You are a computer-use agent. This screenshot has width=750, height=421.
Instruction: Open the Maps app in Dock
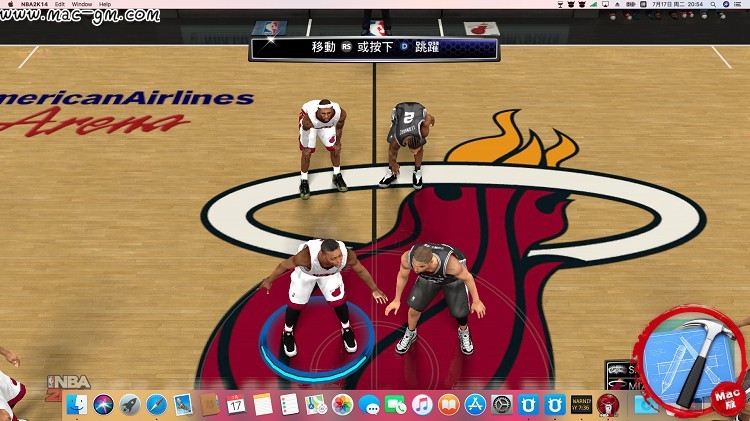[x=316, y=405]
